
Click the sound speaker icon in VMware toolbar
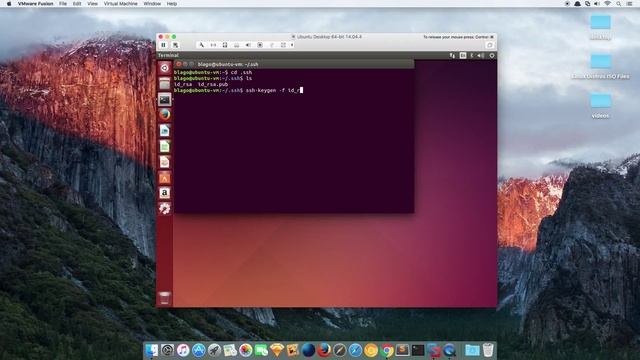(248, 45)
